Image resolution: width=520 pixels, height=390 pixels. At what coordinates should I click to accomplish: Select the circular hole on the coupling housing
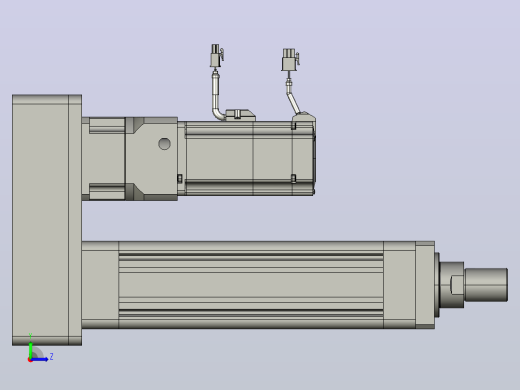[x=164, y=144]
